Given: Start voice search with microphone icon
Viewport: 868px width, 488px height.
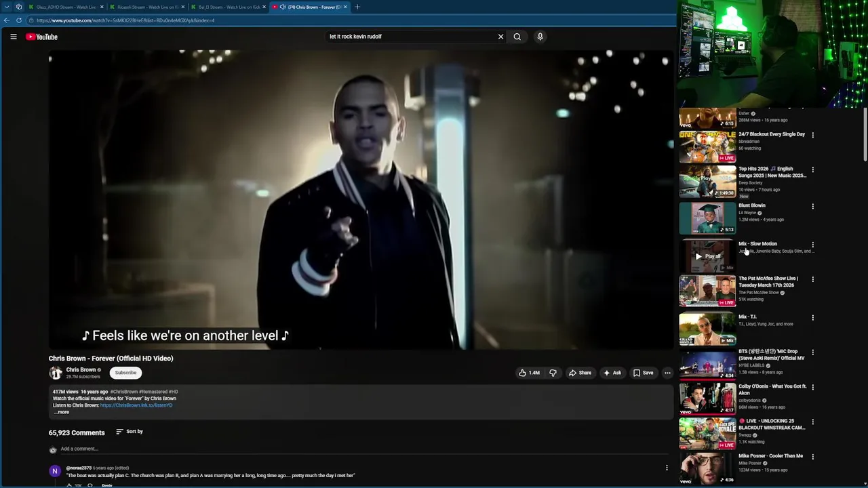Looking at the screenshot, I should [x=540, y=37].
